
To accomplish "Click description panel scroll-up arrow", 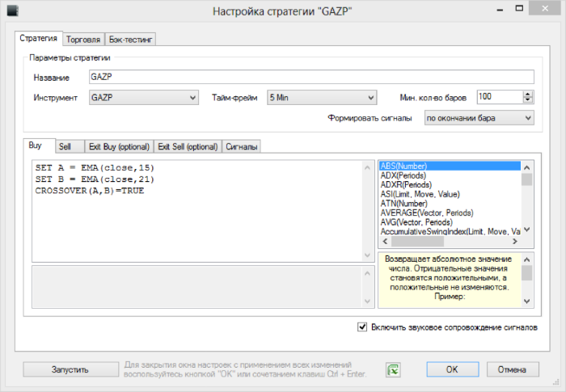I will coord(526,259).
